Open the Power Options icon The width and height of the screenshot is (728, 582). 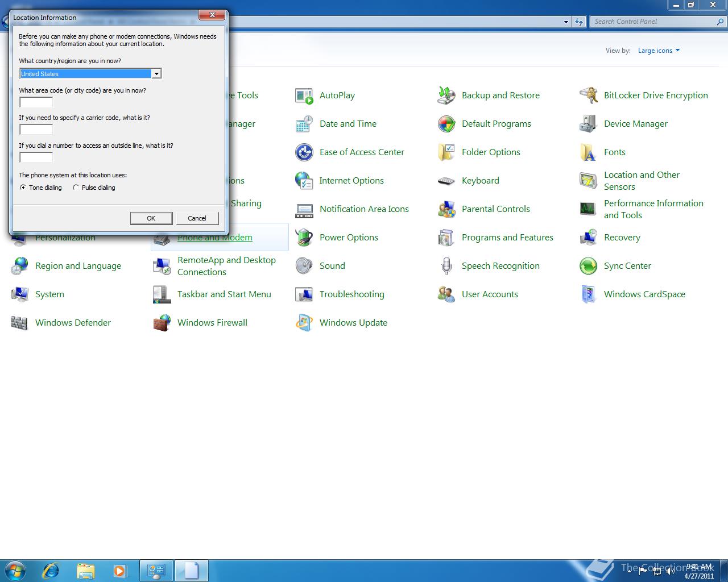tap(304, 238)
